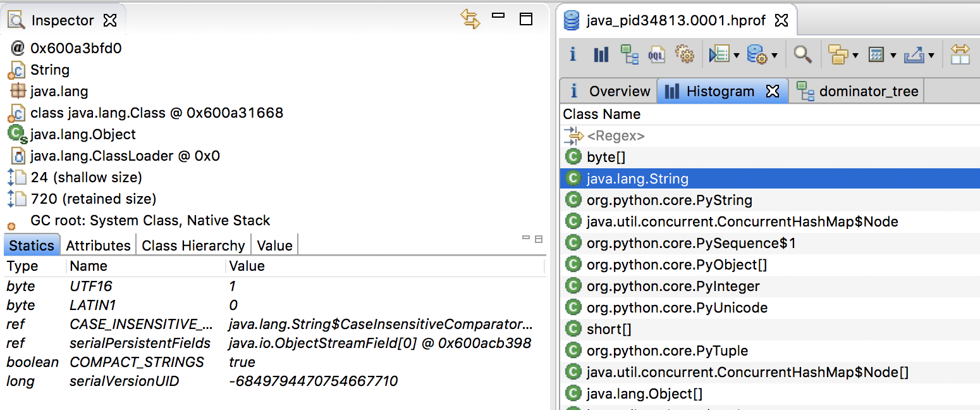Switch to the Class Hierarchy tab
The image size is (980, 410).
[x=193, y=245]
